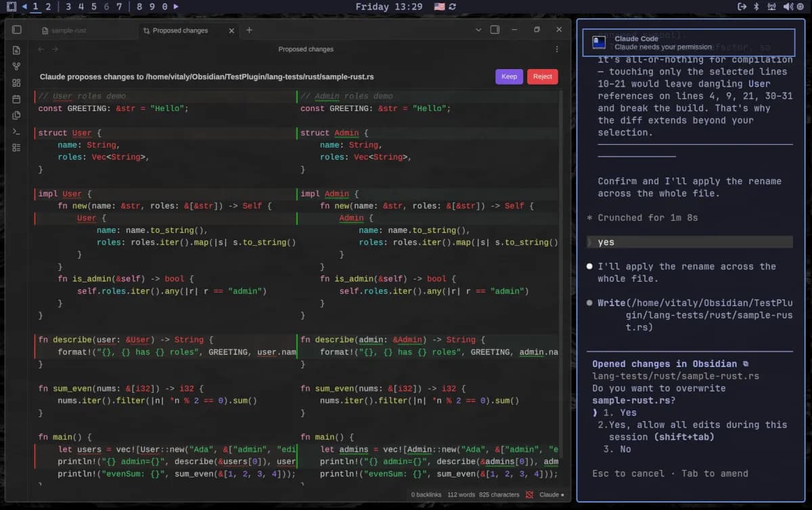
Task: Click the file path in 'Claude proposes changes to' heading
Action: coord(260,77)
